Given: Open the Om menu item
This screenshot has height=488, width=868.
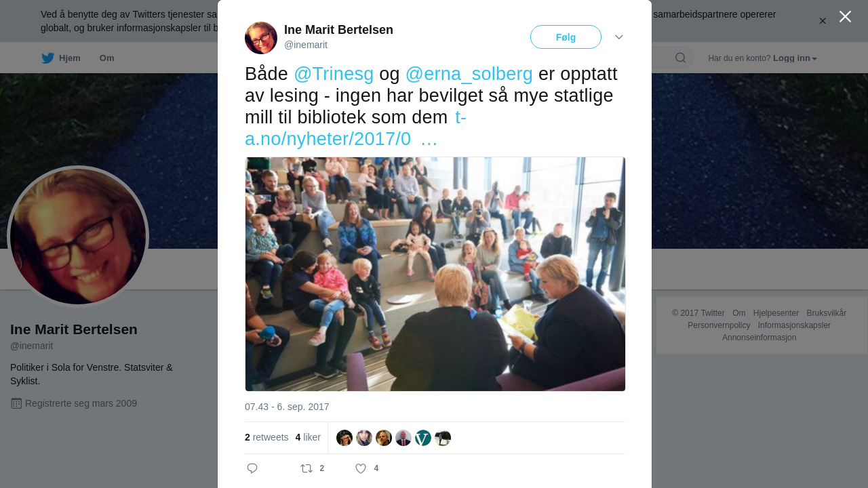Looking at the screenshot, I should pyautogui.click(x=106, y=58).
